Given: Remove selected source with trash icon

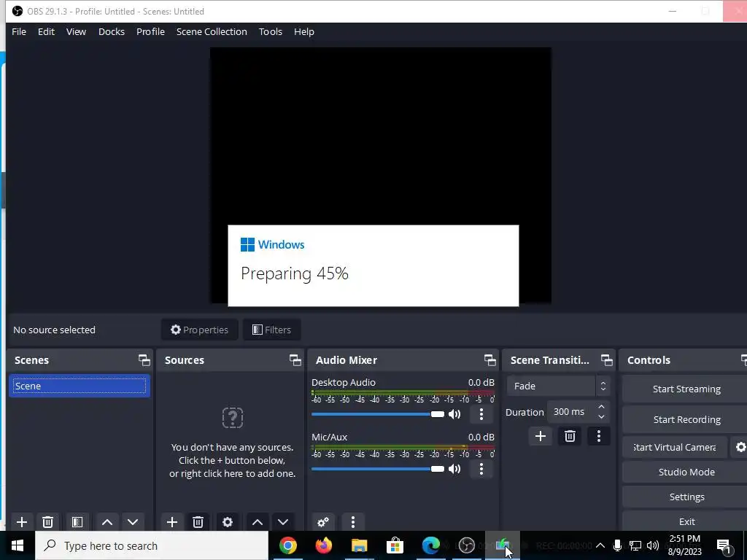Looking at the screenshot, I should [x=198, y=522].
